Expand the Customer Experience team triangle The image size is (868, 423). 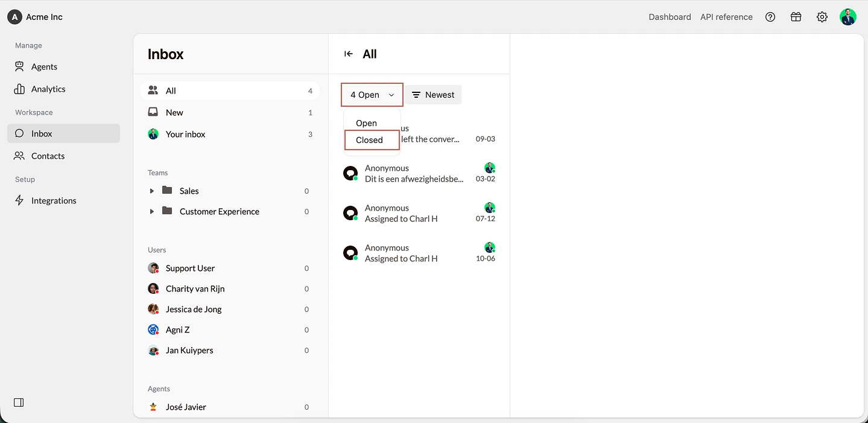[152, 211]
